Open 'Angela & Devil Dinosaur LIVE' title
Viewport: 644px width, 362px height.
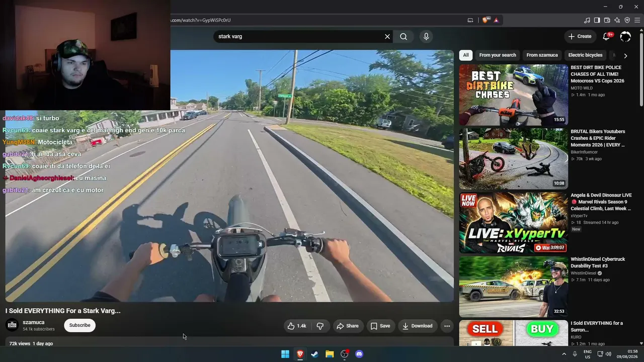pos(601,202)
